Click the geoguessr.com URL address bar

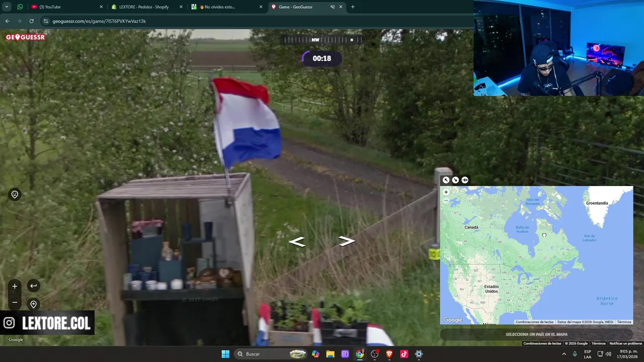tap(257, 21)
